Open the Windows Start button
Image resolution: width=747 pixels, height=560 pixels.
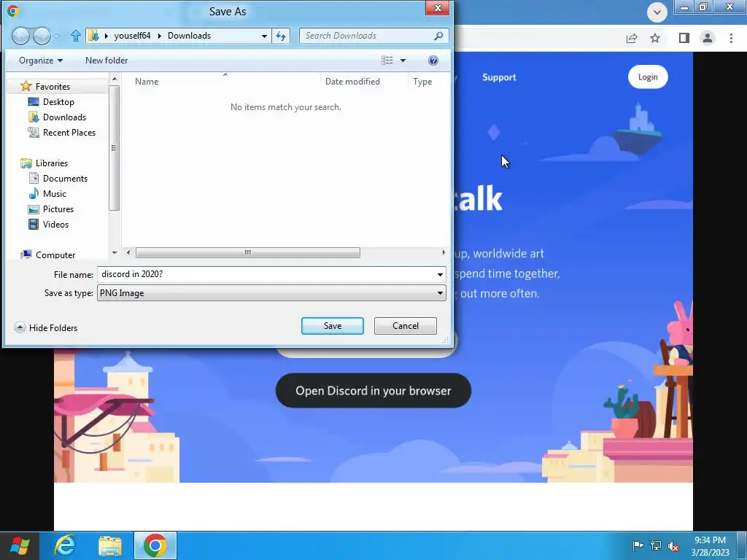point(20,545)
